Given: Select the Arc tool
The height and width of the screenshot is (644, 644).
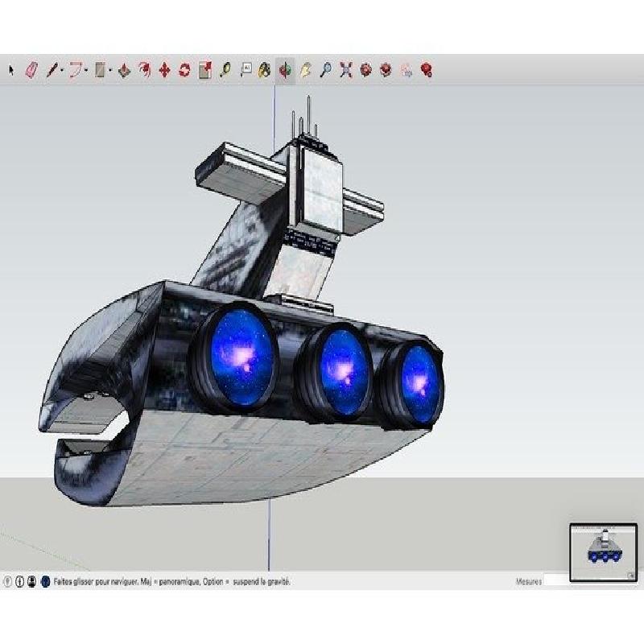Looking at the screenshot, I should pos(75,70).
